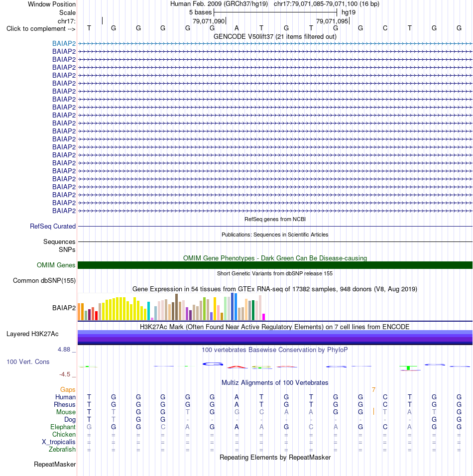Click the 79,071,095 ruler coordinate

(332, 21)
